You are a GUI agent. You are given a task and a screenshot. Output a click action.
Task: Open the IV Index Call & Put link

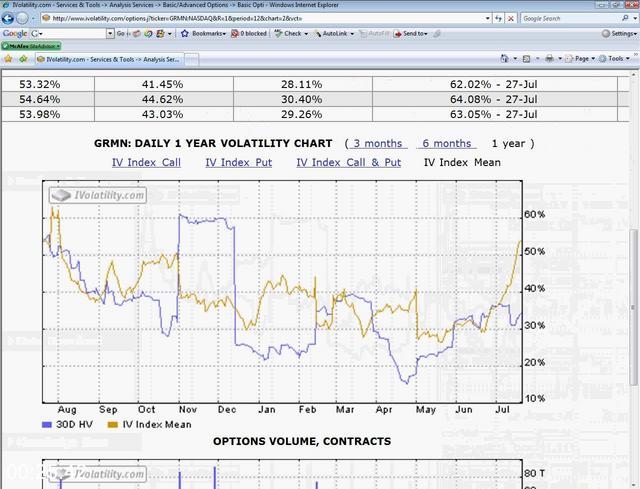(349, 162)
